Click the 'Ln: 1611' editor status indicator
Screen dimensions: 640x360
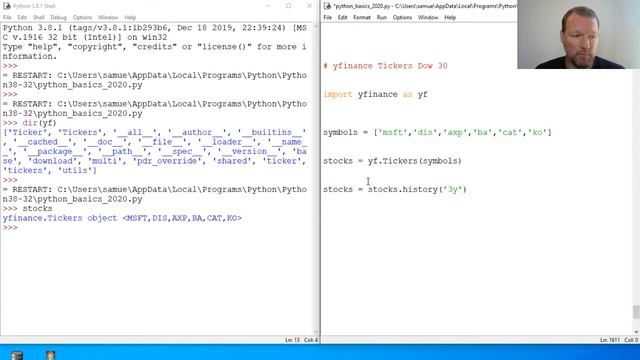click(x=610, y=340)
